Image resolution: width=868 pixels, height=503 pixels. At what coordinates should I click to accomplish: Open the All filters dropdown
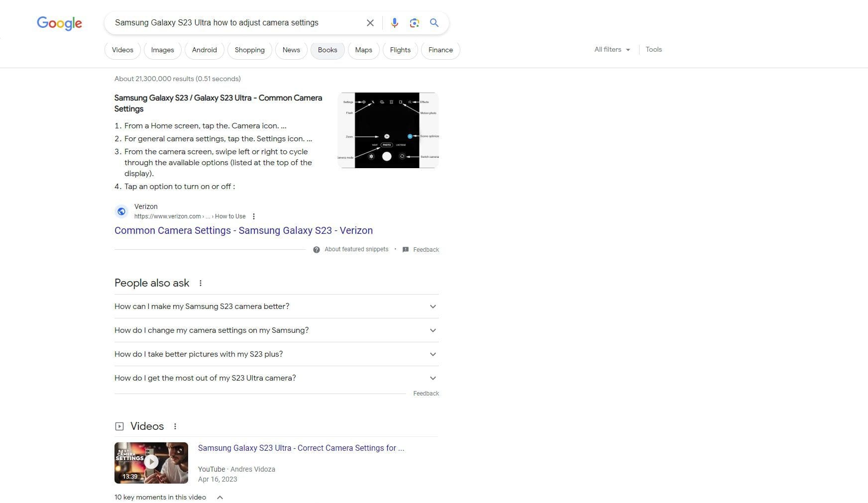click(x=611, y=49)
